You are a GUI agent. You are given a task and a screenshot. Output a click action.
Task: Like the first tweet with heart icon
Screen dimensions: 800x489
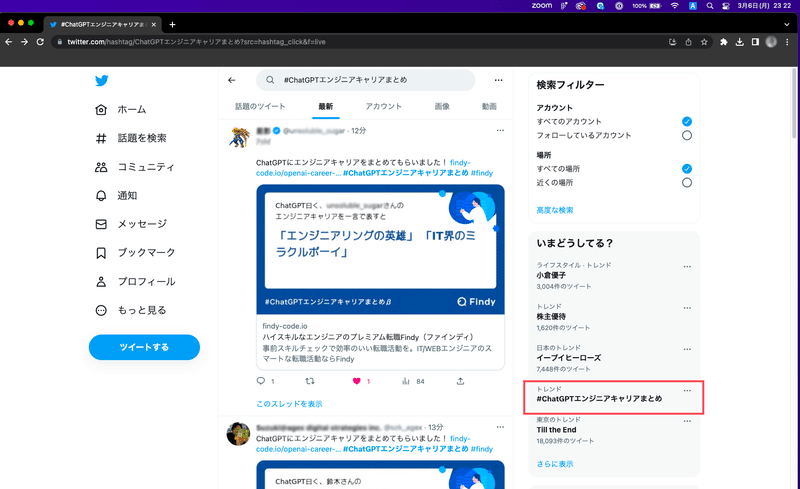click(357, 381)
